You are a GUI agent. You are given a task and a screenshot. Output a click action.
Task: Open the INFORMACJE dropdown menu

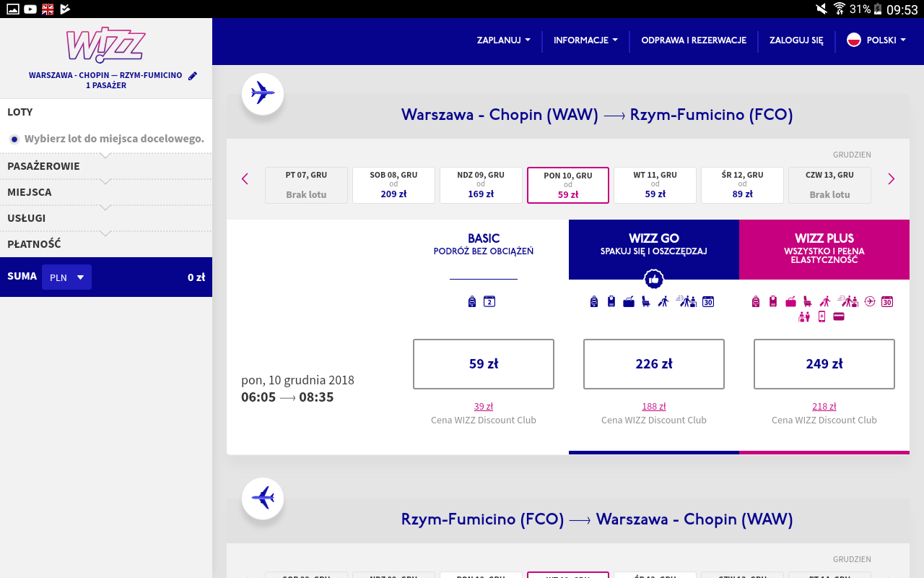(585, 40)
